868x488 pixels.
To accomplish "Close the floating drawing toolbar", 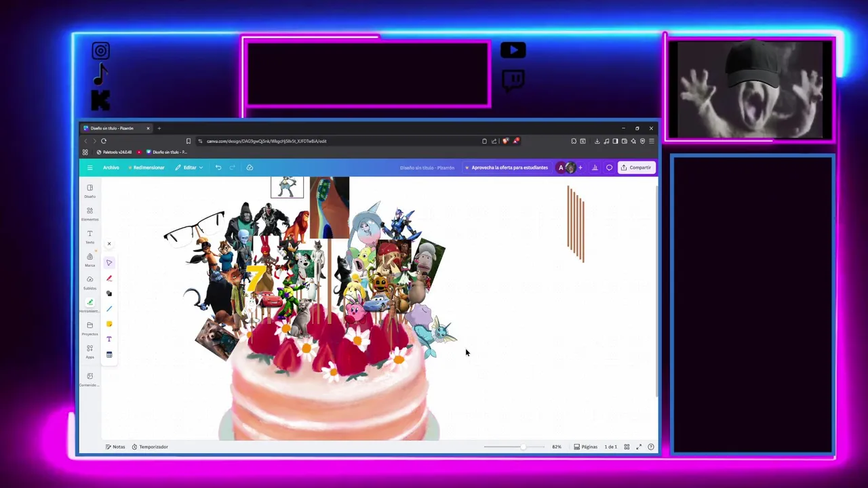I will click(108, 243).
